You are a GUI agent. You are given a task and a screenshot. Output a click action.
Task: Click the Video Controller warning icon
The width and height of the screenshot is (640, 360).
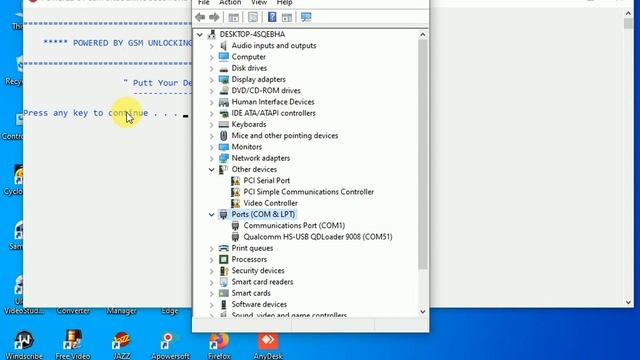pos(235,203)
